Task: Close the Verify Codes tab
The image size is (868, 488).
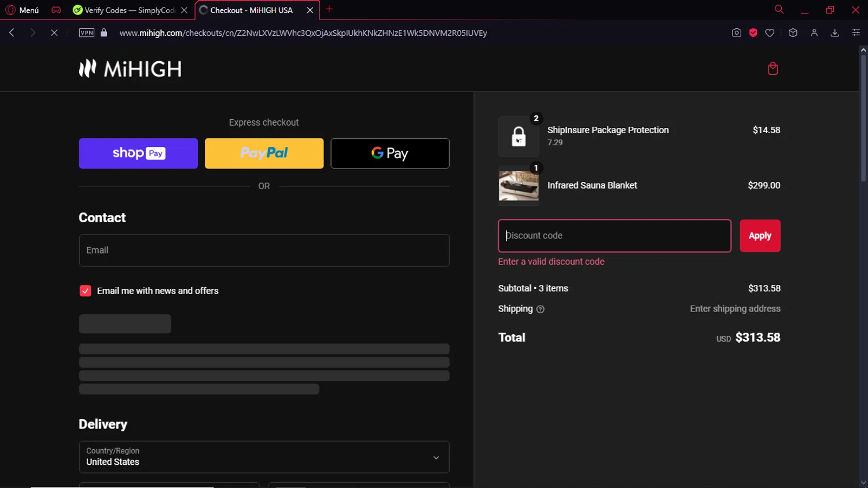Action: [x=184, y=10]
